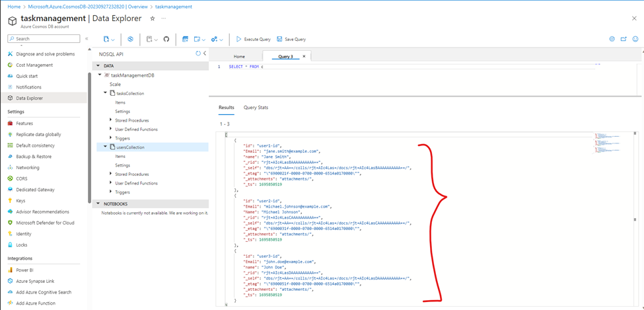Open Notifications in sidebar
The image size is (644, 310).
click(x=29, y=87)
